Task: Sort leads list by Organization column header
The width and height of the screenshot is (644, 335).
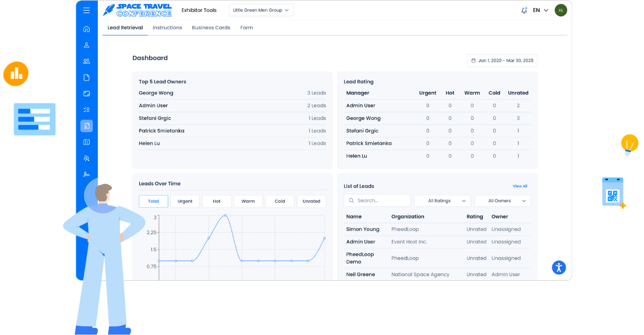Action: pyautogui.click(x=408, y=216)
